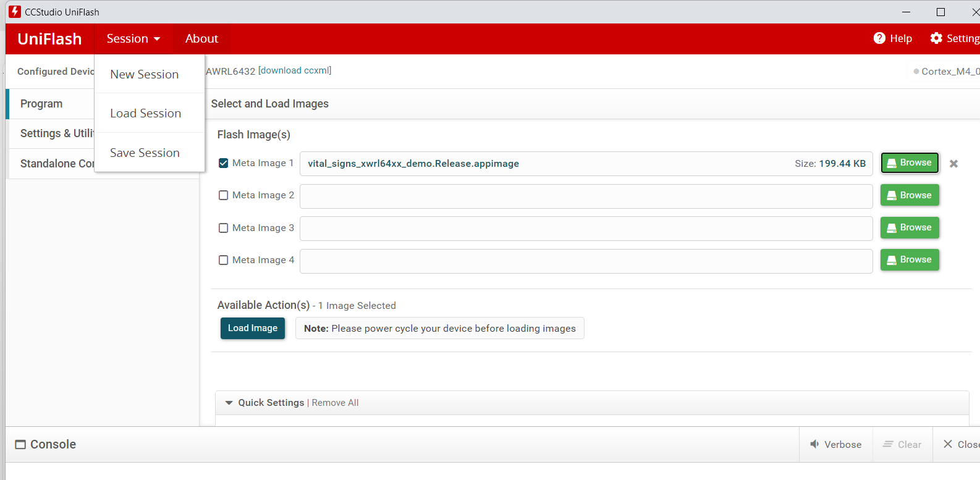The image size is (980, 480).
Task: Uncheck the Meta Image 1 checkbox
Action: [224, 163]
